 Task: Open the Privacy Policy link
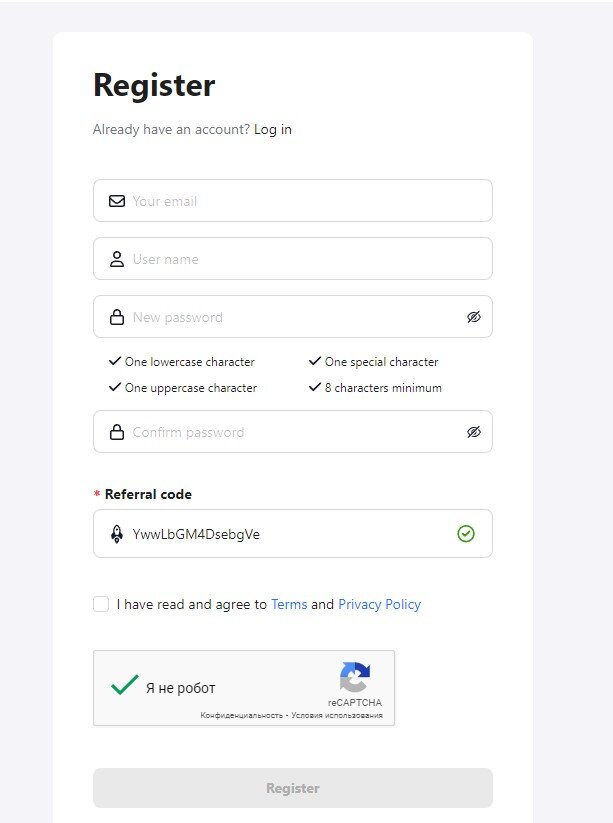(379, 604)
